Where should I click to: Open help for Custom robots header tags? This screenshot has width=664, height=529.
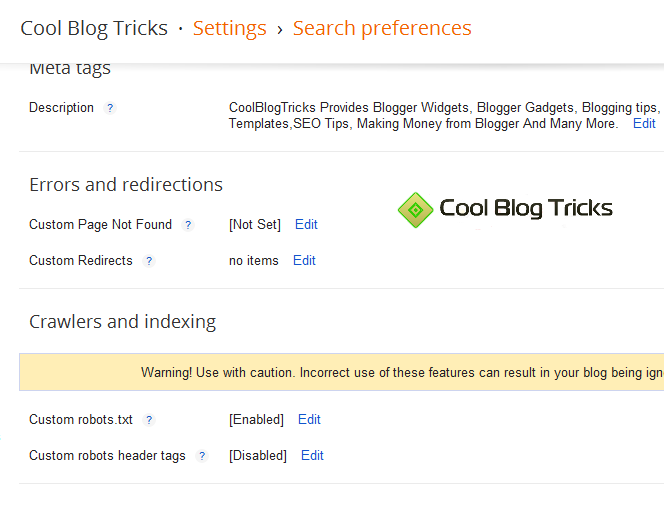click(202, 456)
